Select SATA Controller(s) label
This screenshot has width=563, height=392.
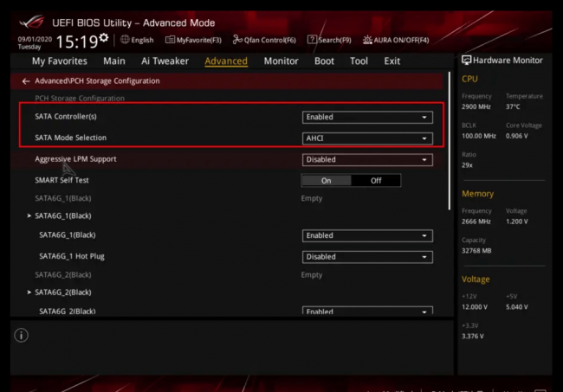click(66, 117)
